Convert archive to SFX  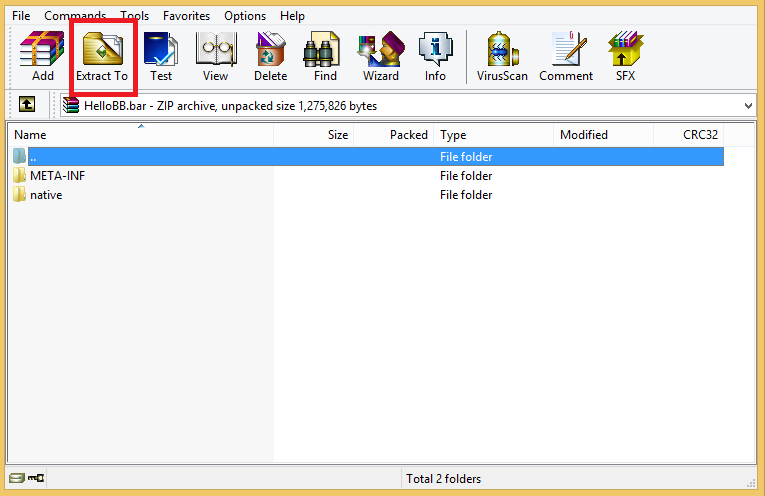coord(625,49)
